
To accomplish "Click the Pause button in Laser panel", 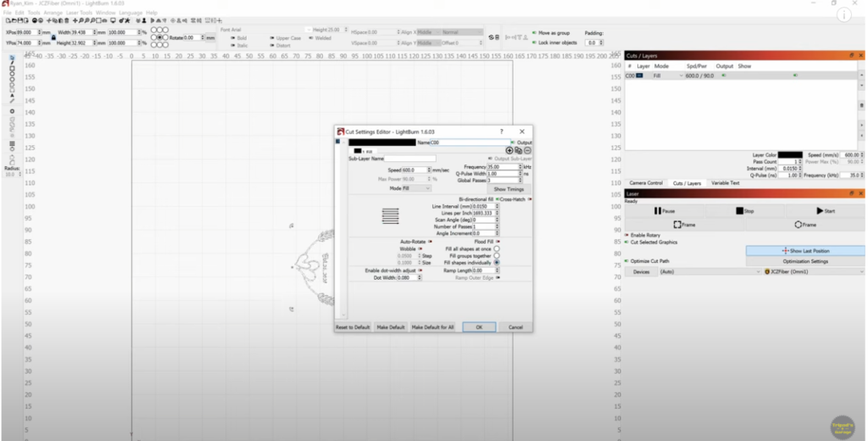I will (x=664, y=210).
